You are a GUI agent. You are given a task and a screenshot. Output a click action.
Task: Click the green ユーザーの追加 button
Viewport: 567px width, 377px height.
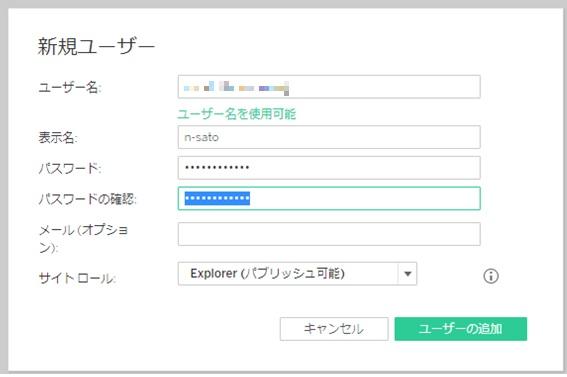point(461,329)
